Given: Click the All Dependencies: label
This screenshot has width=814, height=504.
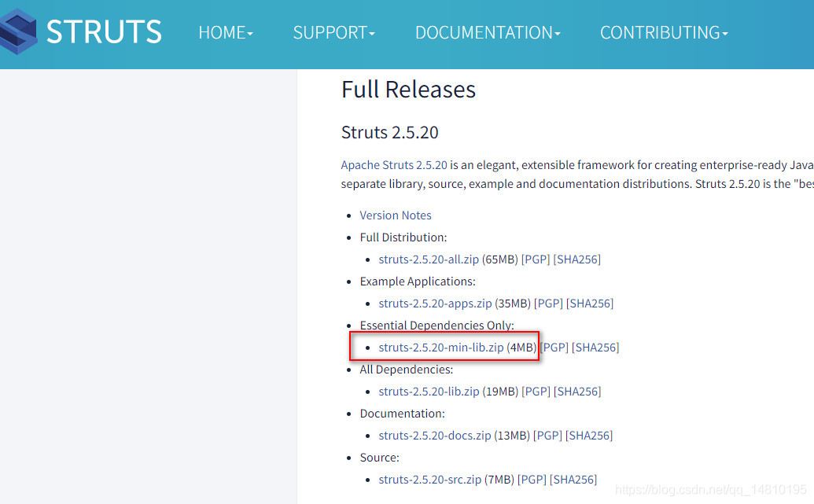Looking at the screenshot, I should [x=407, y=370].
